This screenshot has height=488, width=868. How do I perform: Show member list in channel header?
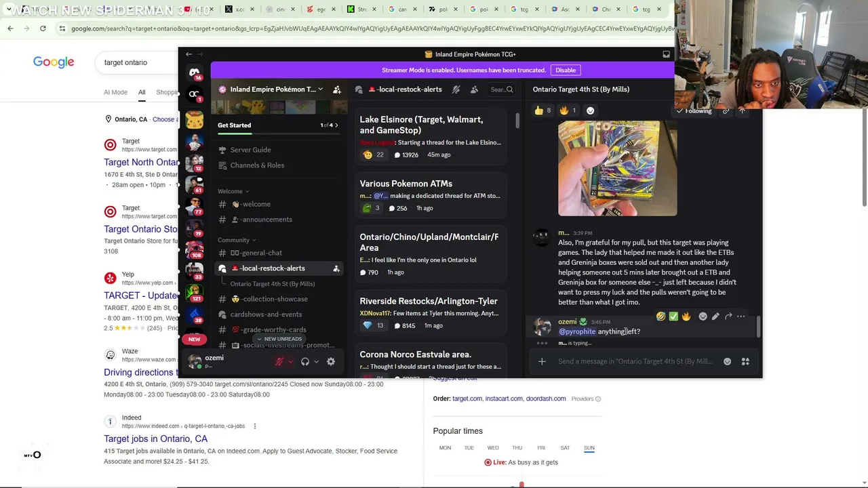pos(474,89)
